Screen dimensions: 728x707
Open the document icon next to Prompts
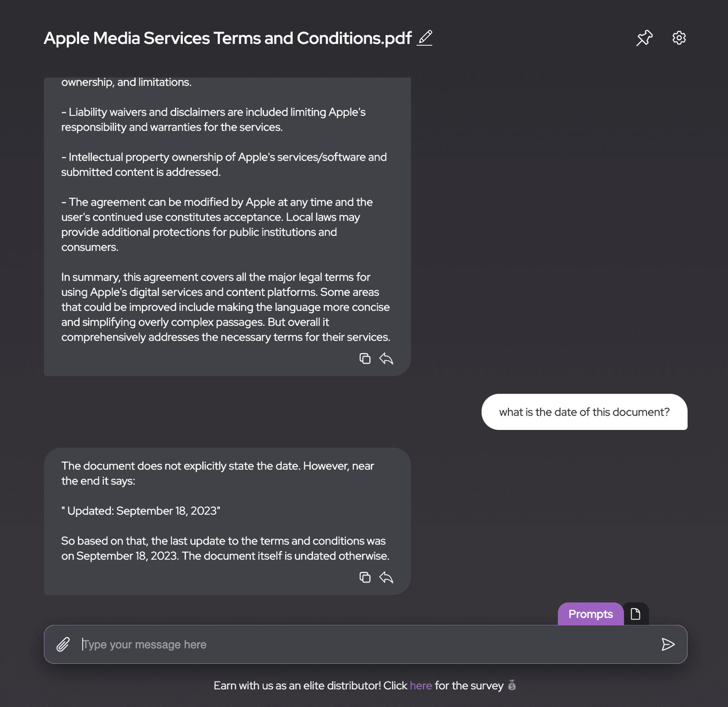click(x=636, y=614)
